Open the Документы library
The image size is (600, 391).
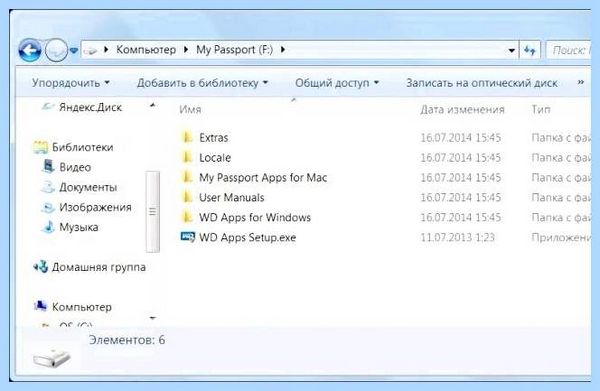[x=88, y=187]
